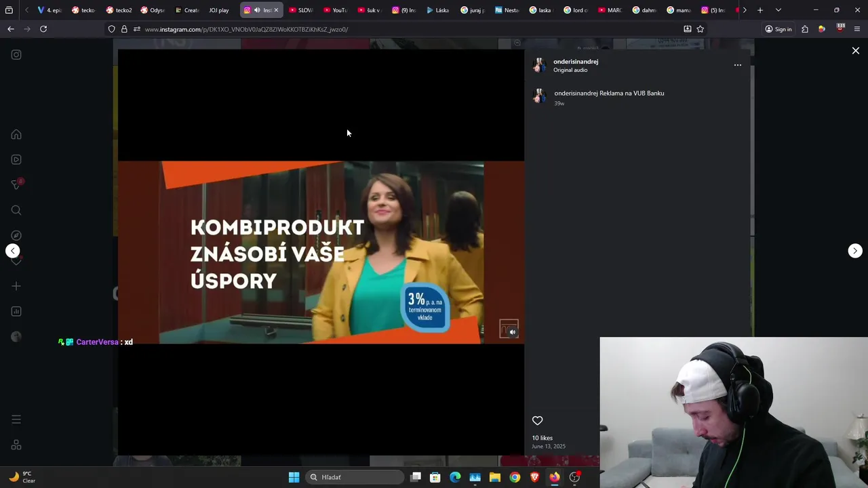Open Reels from the Instagram sidebar

tap(16, 159)
